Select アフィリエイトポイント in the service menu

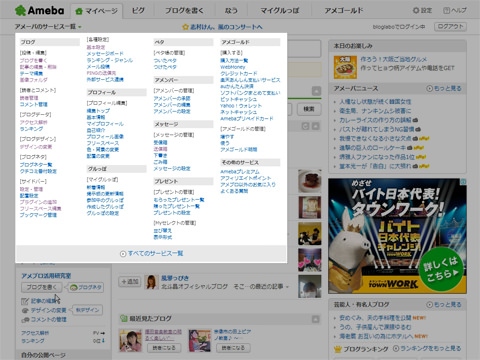pos(246,178)
